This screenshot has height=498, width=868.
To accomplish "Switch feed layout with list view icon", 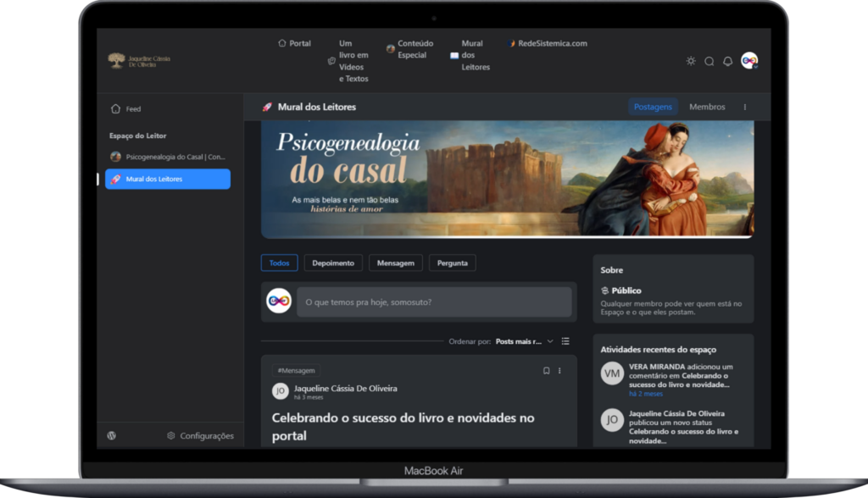I will coord(565,341).
